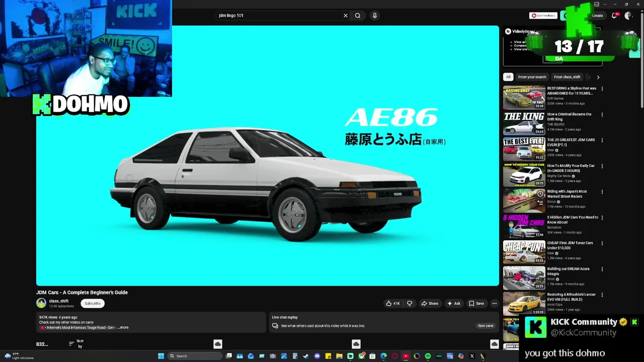Open options for RESTORING a Skyline video
644x362 pixels.
pos(602,88)
